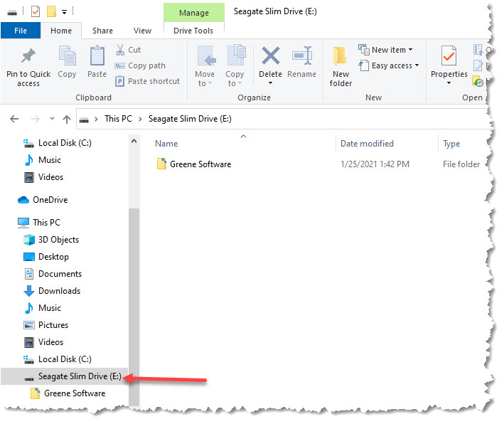The width and height of the screenshot is (504, 424).
Task: Click the Copy icon in Clipboard group
Action: (x=67, y=57)
